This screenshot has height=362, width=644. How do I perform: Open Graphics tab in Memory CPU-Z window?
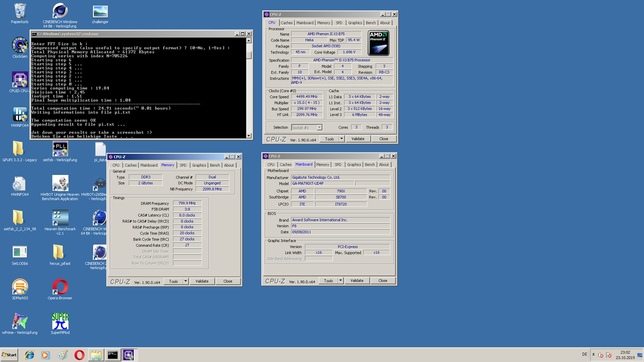tap(199, 165)
